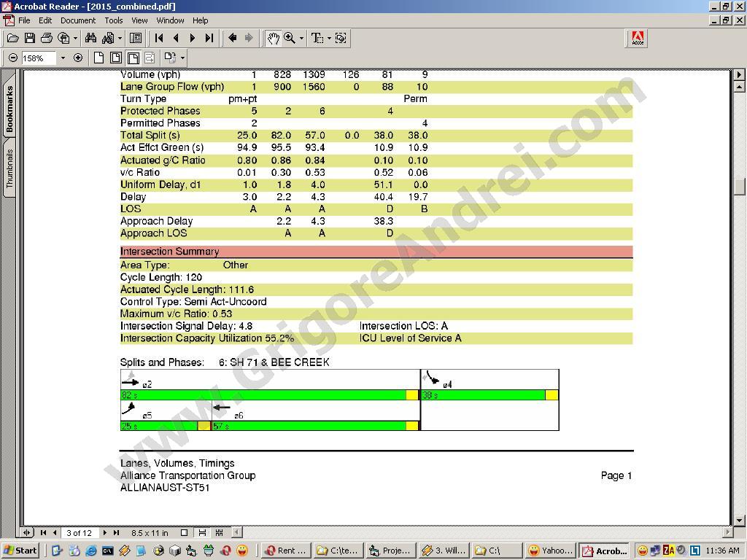Switch to the Yahoo taskbar window
Screen dimensions: 747x560
[552, 551]
